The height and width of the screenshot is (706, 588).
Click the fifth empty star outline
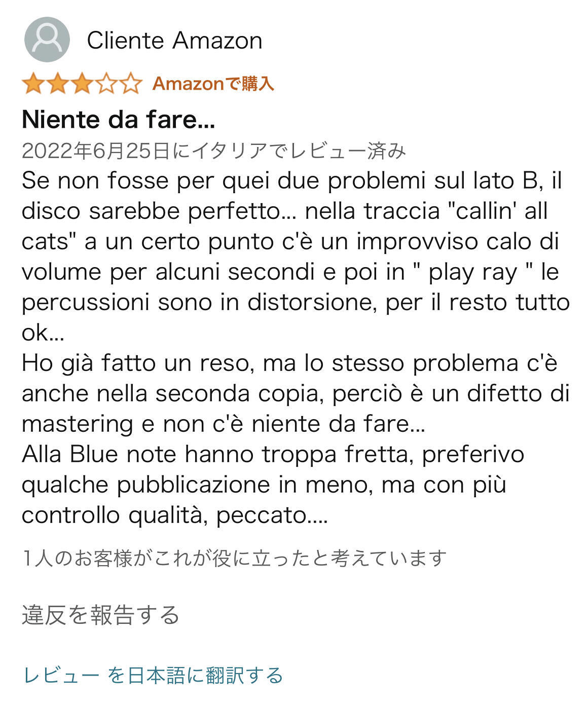point(131,84)
